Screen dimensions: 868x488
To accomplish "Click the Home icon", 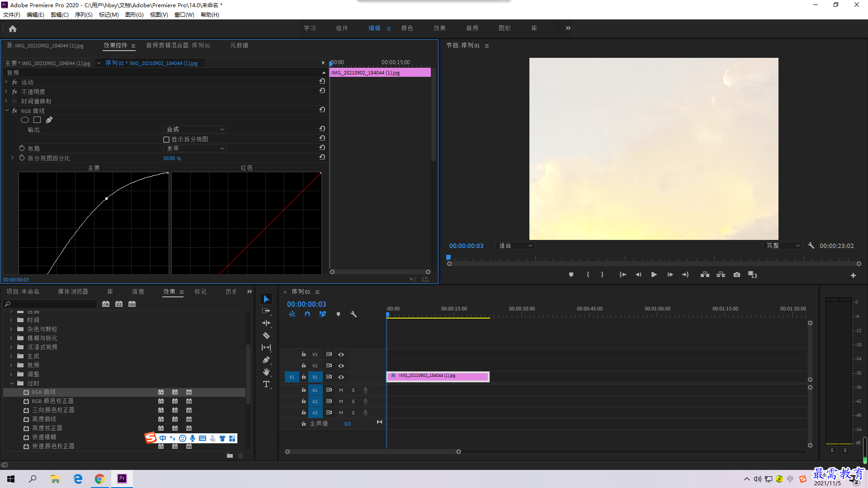I will pyautogui.click(x=13, y=28).
